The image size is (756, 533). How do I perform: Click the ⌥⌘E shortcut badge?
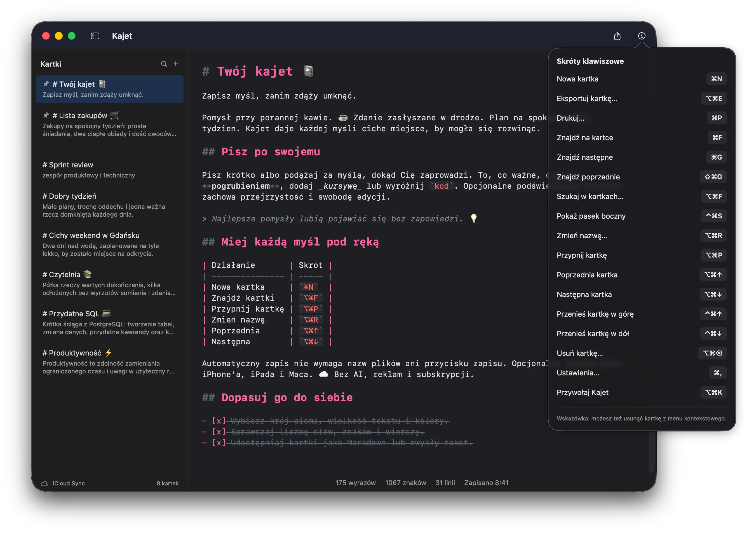coord(713,99)
